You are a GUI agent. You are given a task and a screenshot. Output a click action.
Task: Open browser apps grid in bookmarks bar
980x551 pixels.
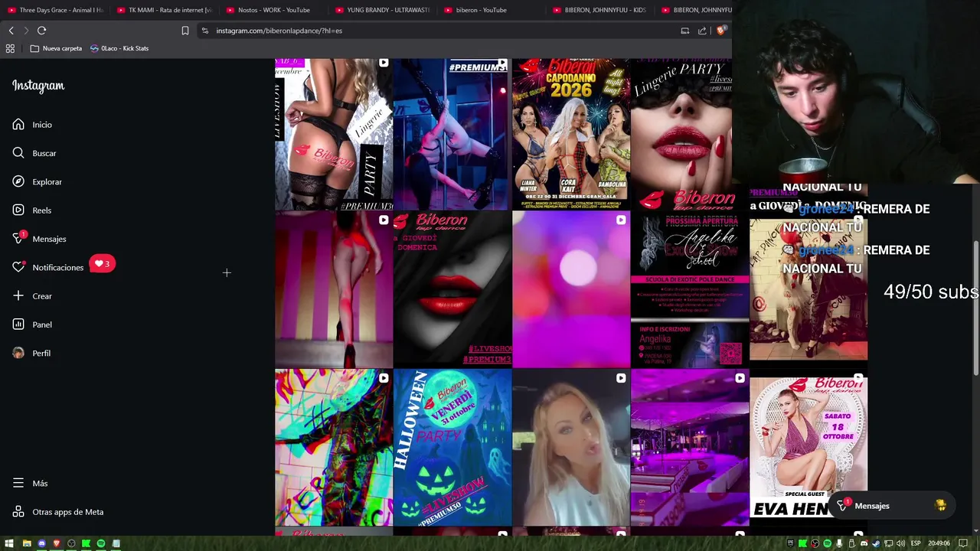pyautogui.click(x=10, y=48)
